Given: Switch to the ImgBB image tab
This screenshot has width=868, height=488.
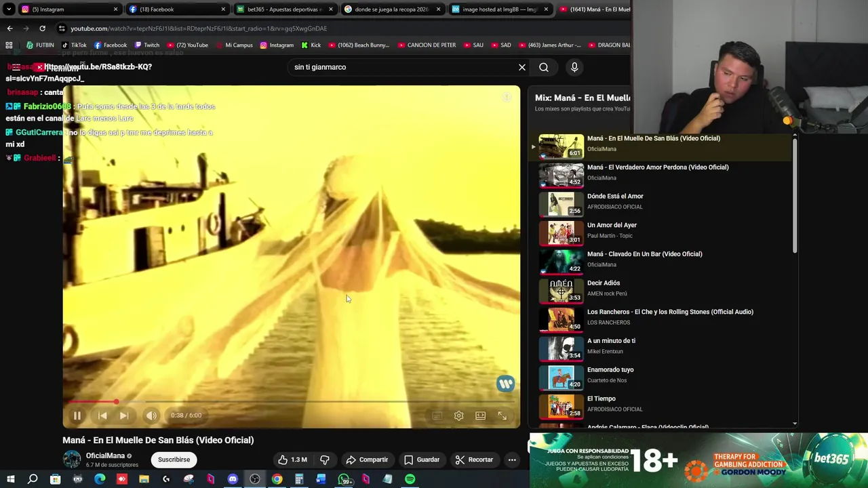Looking at the screenshot, I should point(500,9).
